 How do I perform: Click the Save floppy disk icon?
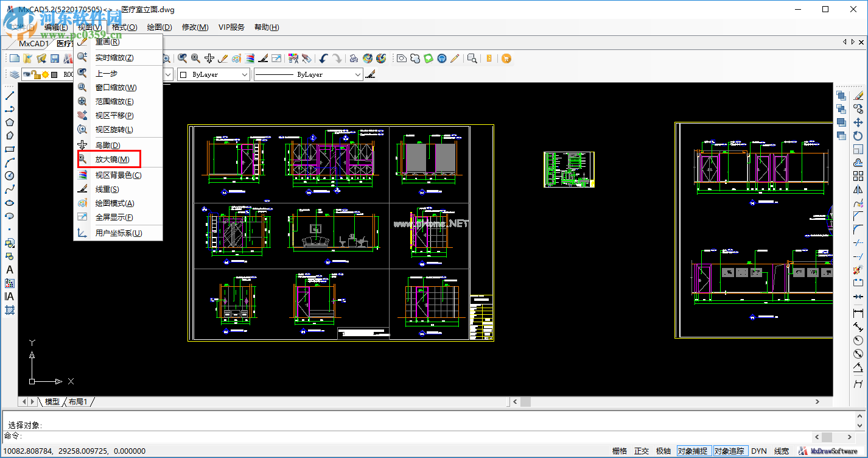(55, 58)
